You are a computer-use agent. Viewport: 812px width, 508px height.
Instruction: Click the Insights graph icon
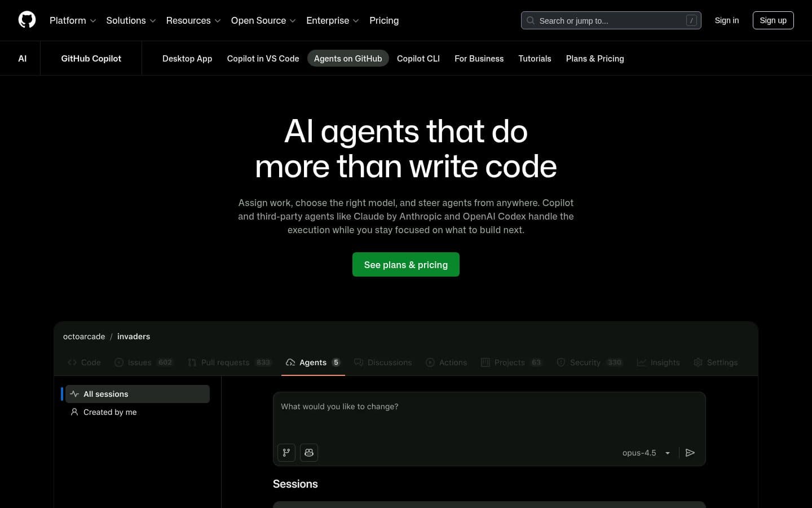[x=642, y=362]
